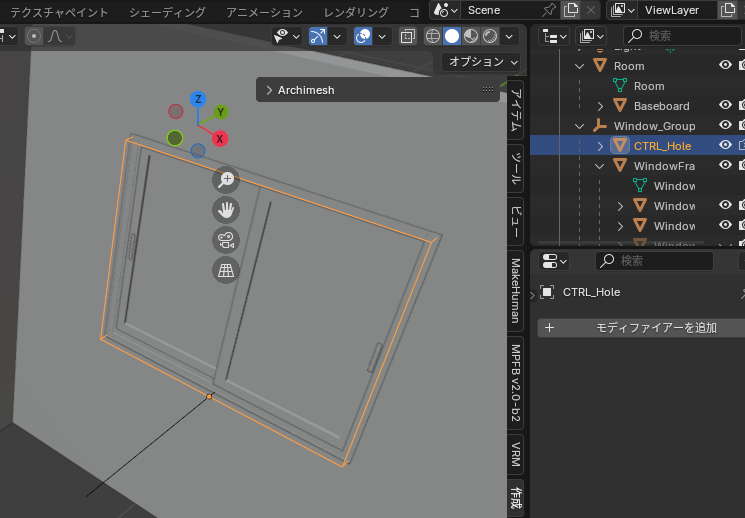The image size is (745, 518).
Task: Collapse the Window_Group empty
Action: (580, 126)
